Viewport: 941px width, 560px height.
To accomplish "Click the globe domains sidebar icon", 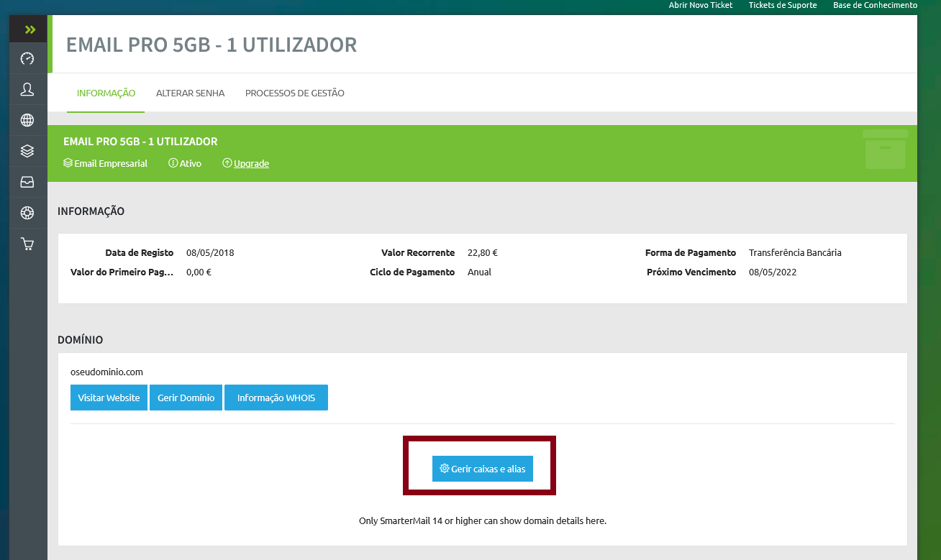I will (27, 120).
